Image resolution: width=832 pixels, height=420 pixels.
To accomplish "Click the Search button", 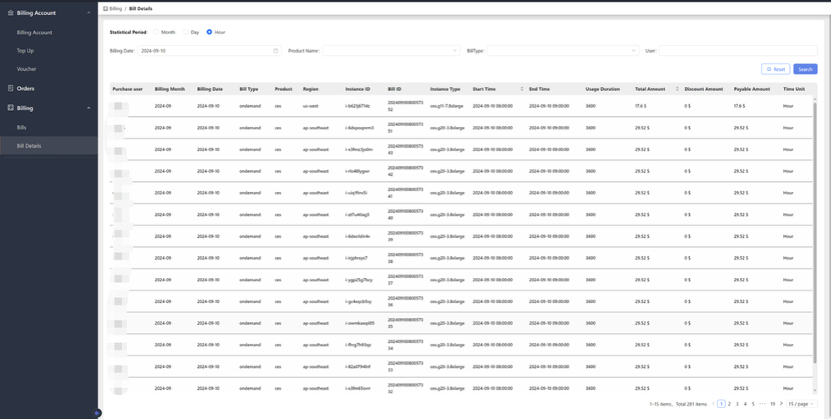I will (805, 69).
